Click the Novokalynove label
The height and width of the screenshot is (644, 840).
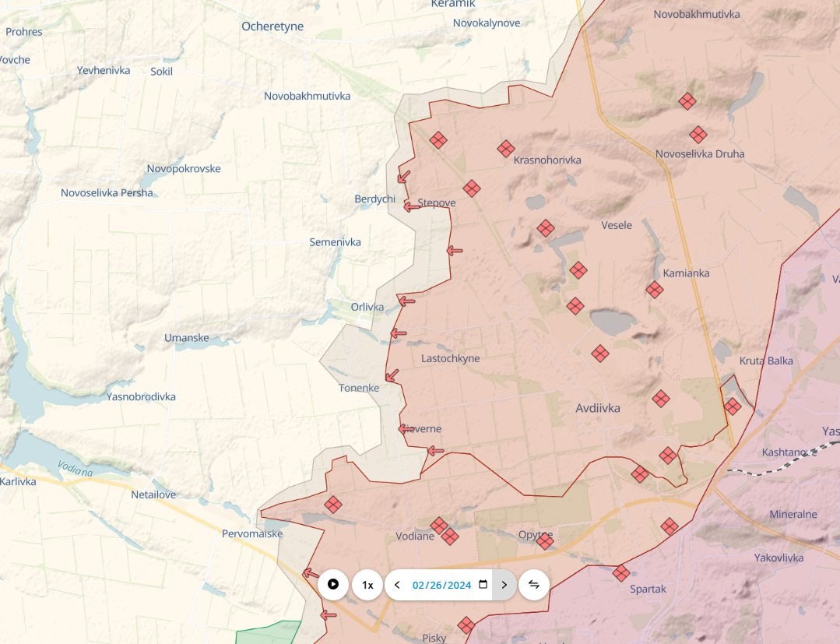(487, 23)
